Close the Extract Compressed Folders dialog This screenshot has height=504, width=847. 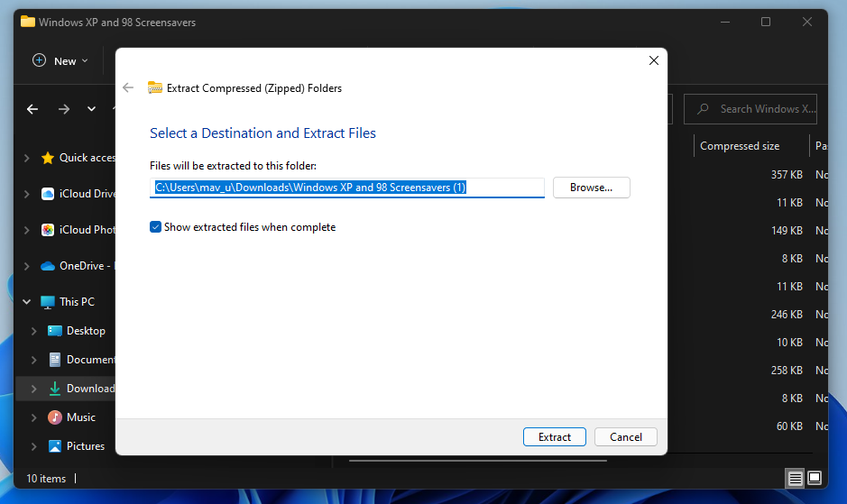point(654,60)
